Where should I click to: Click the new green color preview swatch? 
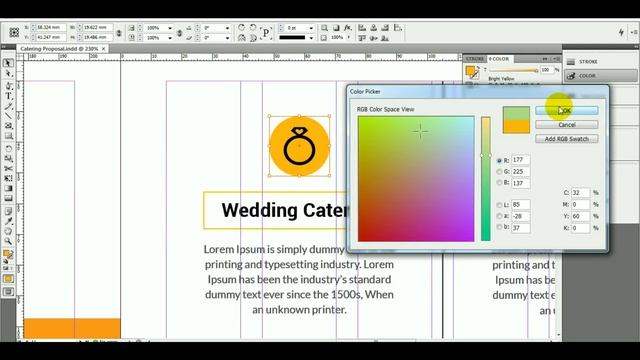click(516, 113)
